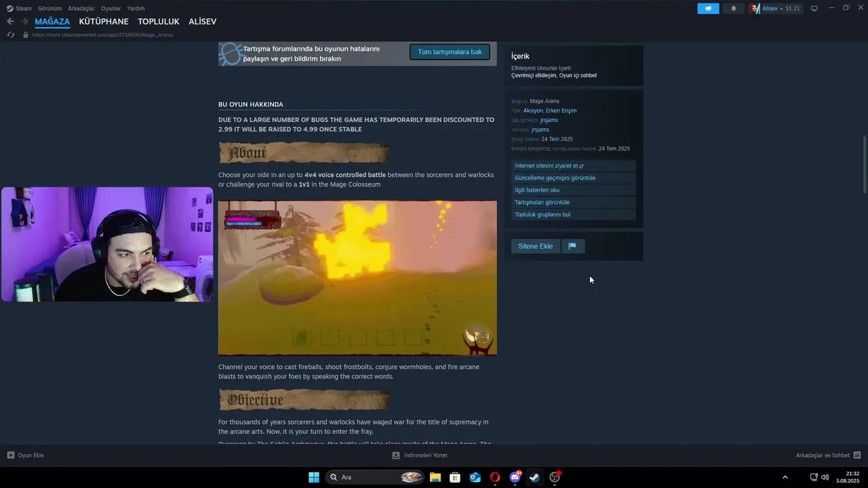868x488 pixels.
Task: Click the flag icon to report this product
Action: [572, 246]
